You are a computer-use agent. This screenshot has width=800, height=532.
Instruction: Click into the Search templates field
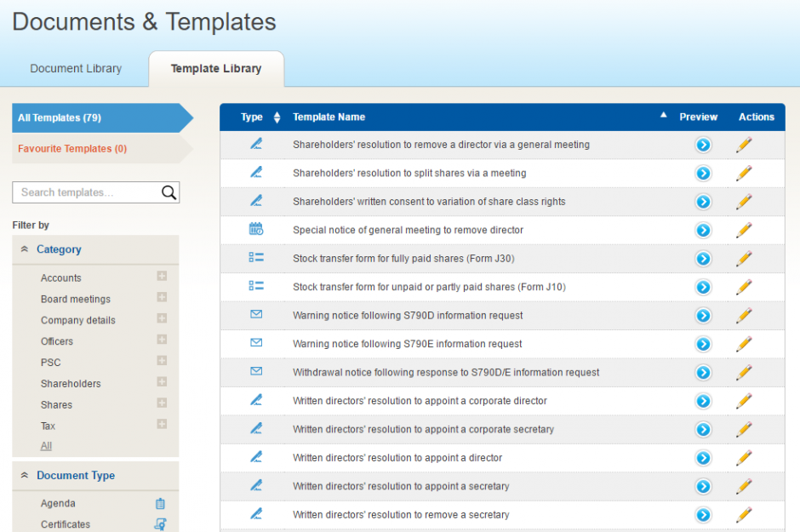click(87, 192)
